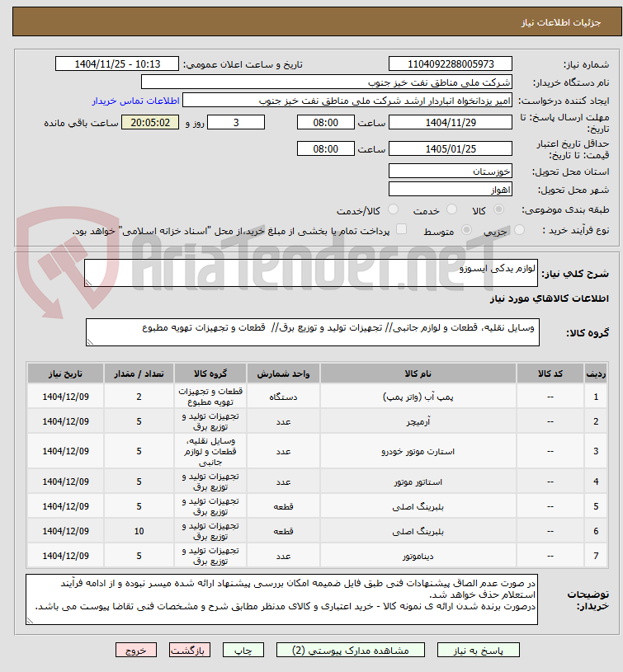Click the 'پاسخ به نیاز' button

click(478, 650)
